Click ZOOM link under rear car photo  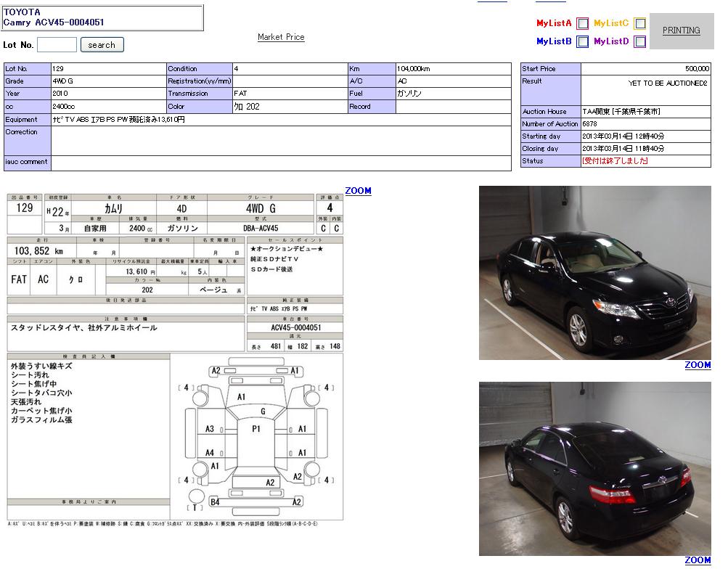coord(698,560)
